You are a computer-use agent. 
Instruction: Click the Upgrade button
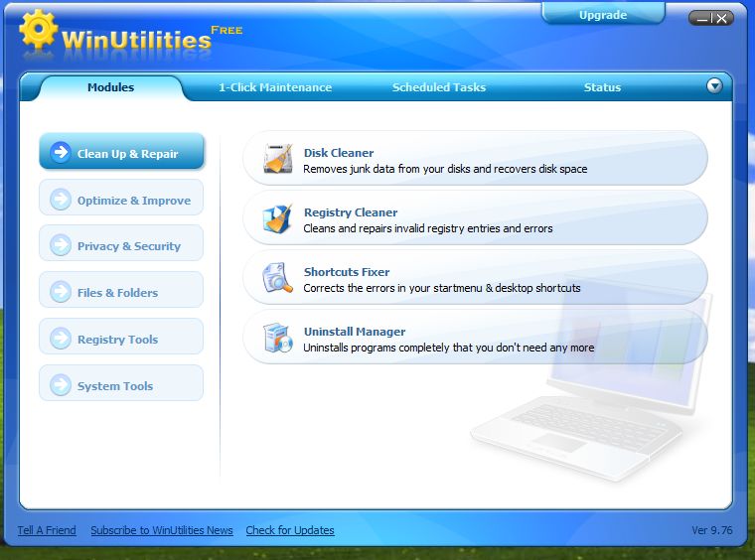tap(603, 15)
